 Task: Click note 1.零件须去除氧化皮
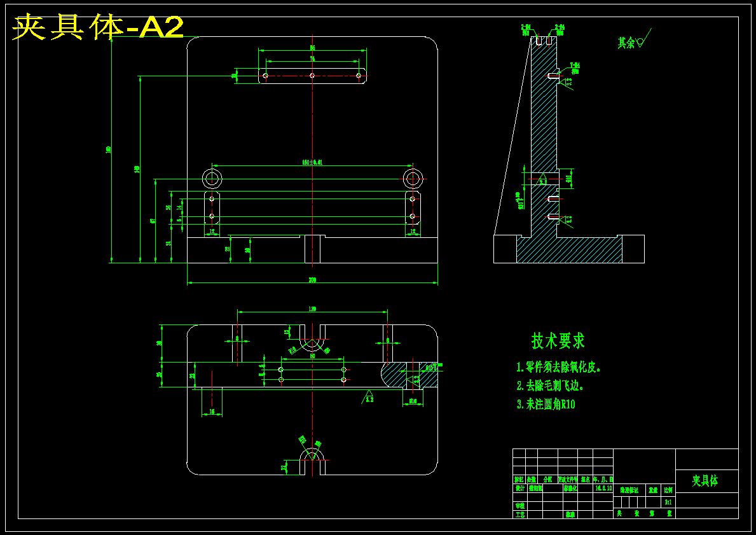tap(558, 367)
